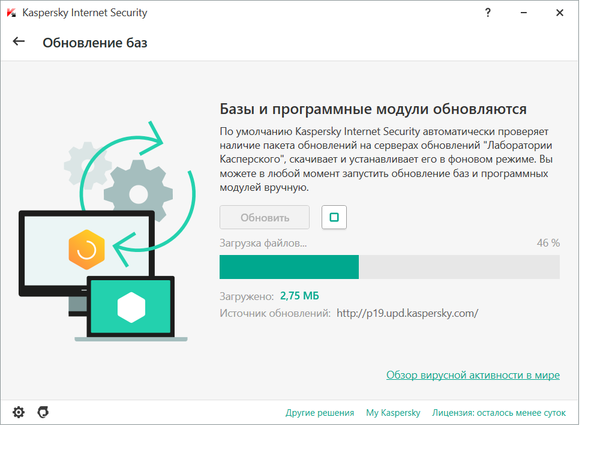
Task: Click the 46 % progress value
Action: point(548,243)
